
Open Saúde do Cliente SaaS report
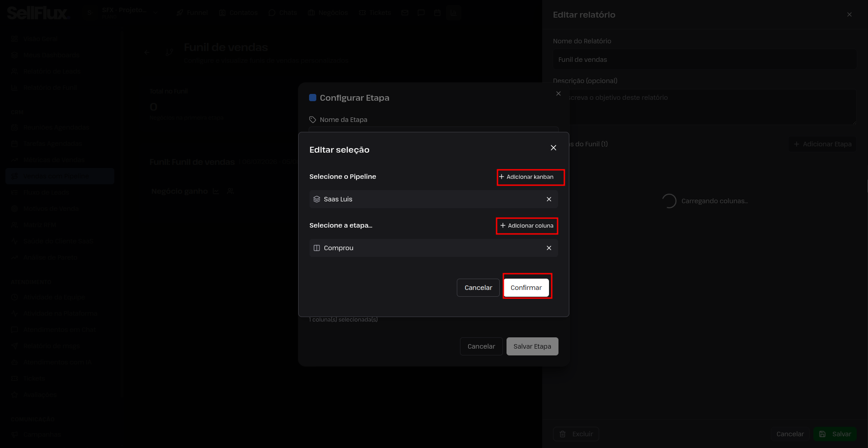pos(60,241)
